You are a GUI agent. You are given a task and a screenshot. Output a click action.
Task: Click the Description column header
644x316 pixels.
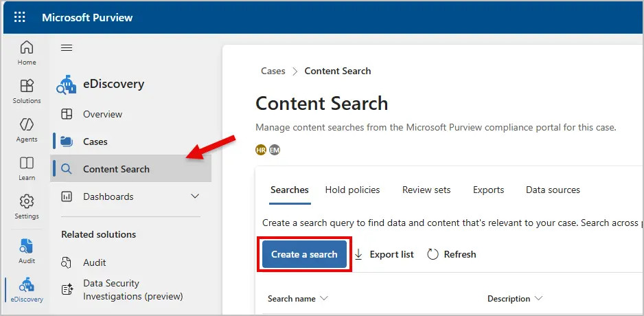[x=509, y=298]
